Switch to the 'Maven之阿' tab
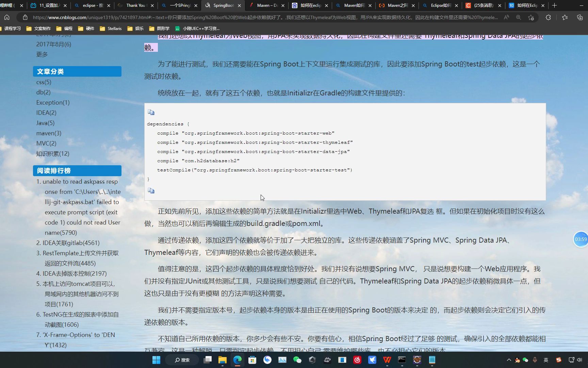Image resolution: width=588 pixels, height=368 pixels. click(x=397, y=5)
